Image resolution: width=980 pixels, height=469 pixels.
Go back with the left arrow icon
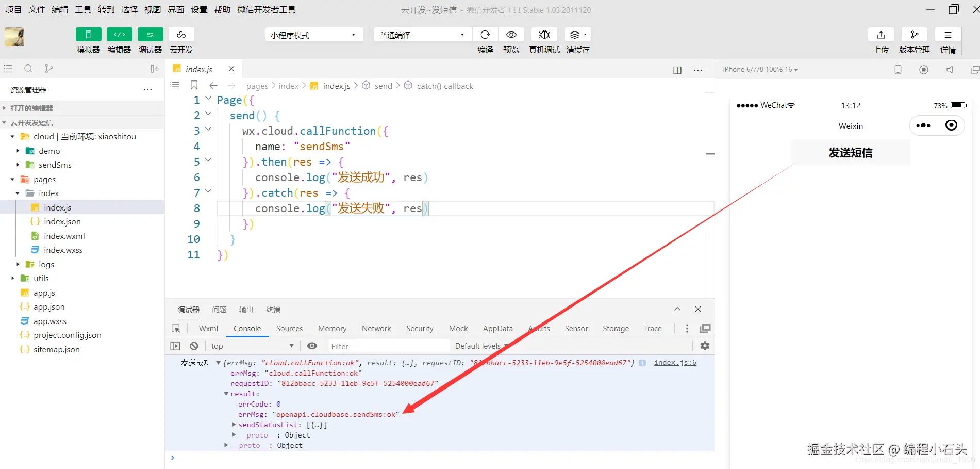click(x=213, y=85)
